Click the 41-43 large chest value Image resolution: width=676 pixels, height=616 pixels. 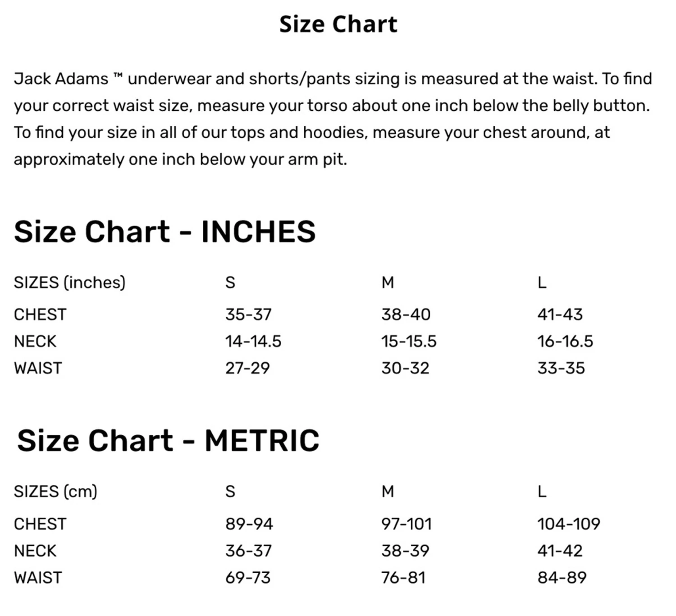coord(560,315)
